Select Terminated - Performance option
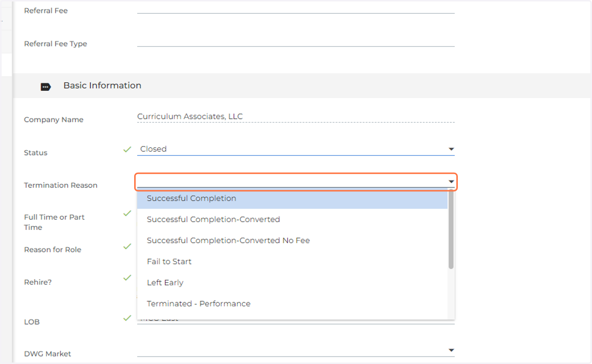Screen dimensions: 592x364 pos(292,304)
